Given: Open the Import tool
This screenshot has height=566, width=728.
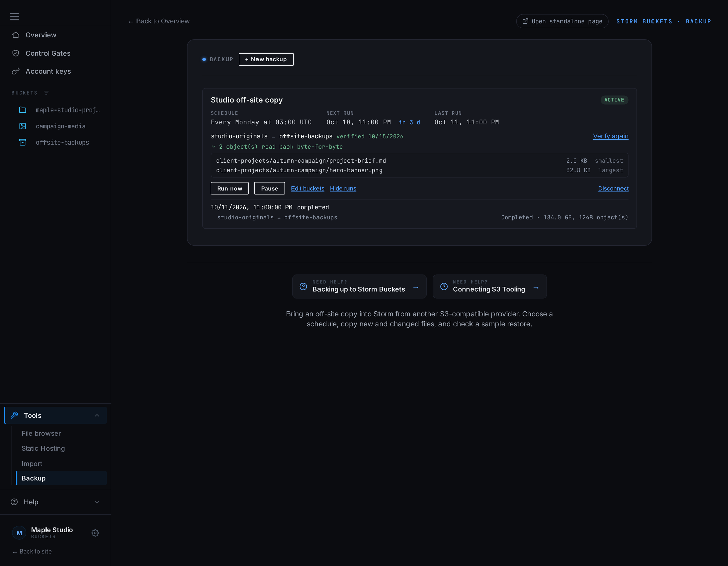Looking at the screenshot, I should coord(32,464).
